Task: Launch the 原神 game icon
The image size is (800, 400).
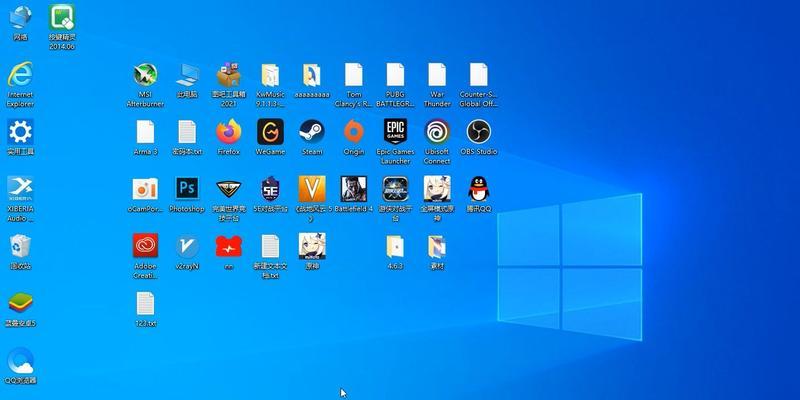Action: tap(312, 246)
